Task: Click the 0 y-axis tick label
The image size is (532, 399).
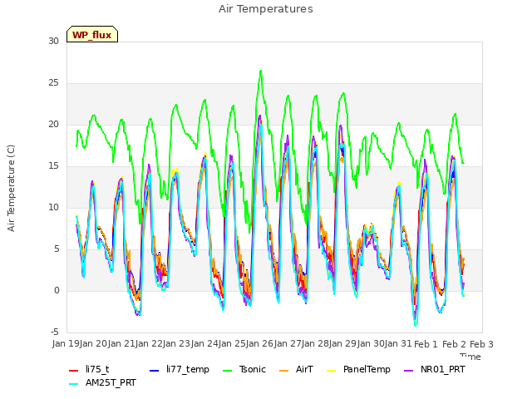Action: pyautogui.click(x=57, y=290)
